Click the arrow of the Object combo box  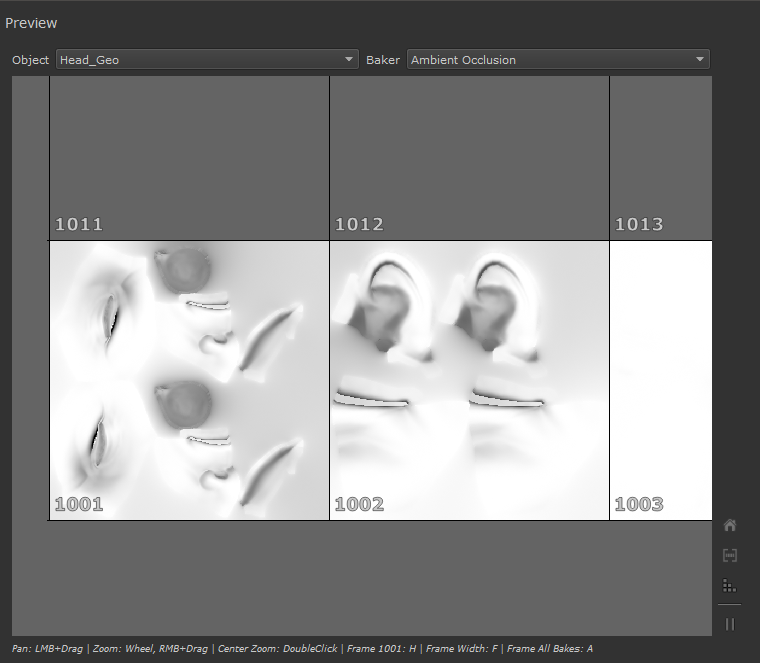pyautogui.click(x=349, y=60)
